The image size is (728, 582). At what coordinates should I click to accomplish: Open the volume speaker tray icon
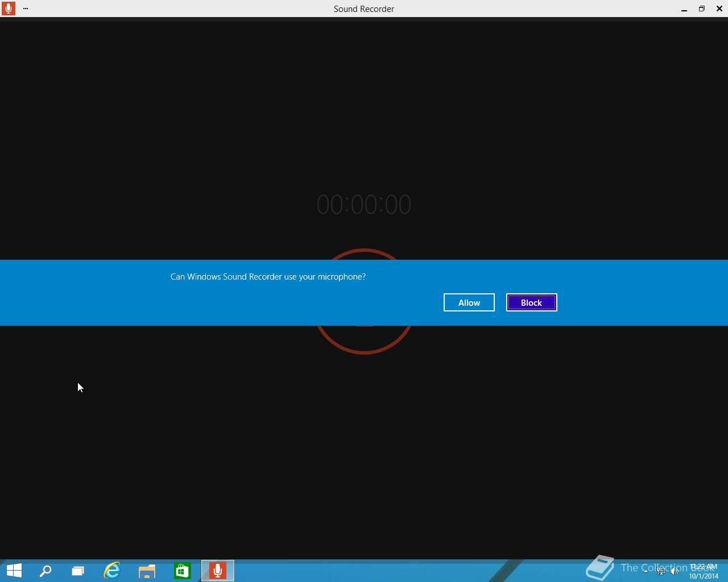675,572
